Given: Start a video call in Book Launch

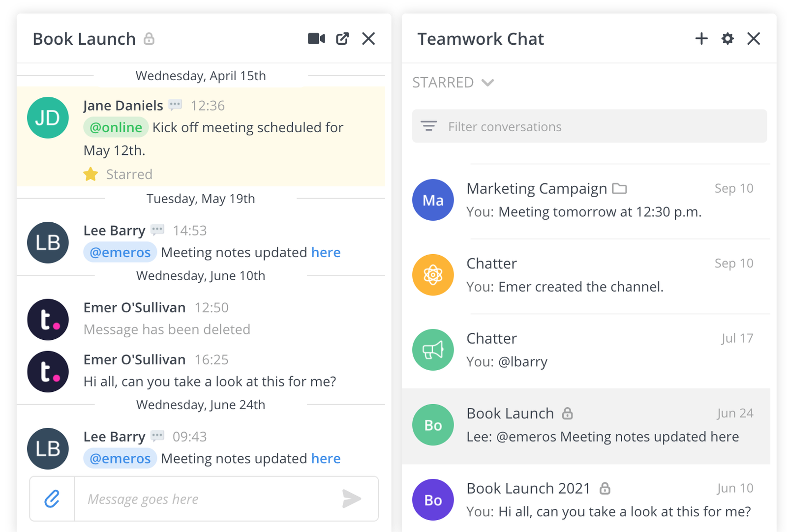Looking at the screenshot, I should pos(316,38).
